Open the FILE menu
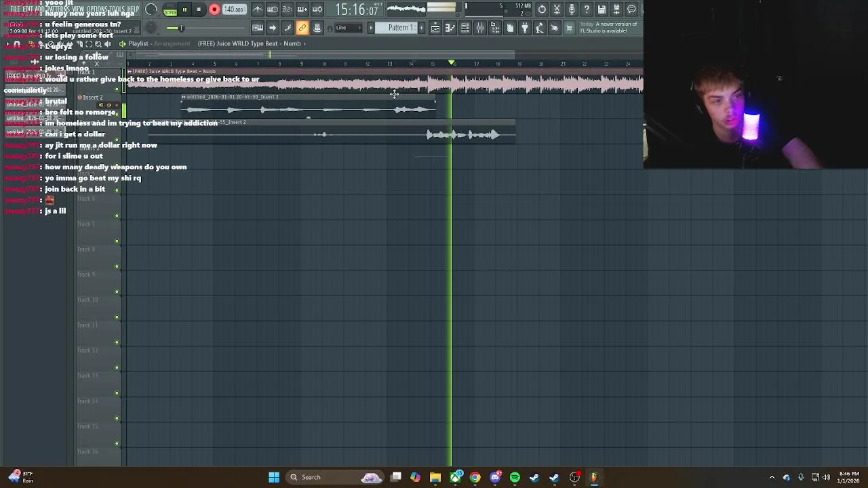This screenshot has height=488, width=868. tap(15, 9)
